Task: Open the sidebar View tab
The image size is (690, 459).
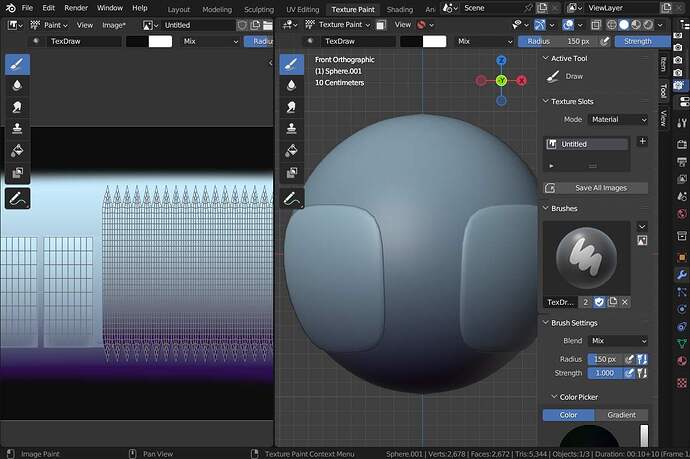Action: [x=663, y=118]
